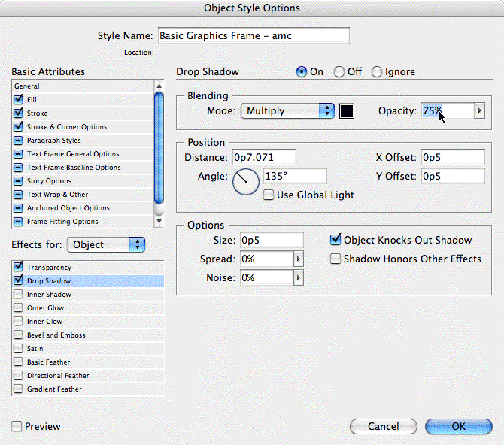Open Transparency effect settings row
The image size is (504, 445).
point(88,268)
